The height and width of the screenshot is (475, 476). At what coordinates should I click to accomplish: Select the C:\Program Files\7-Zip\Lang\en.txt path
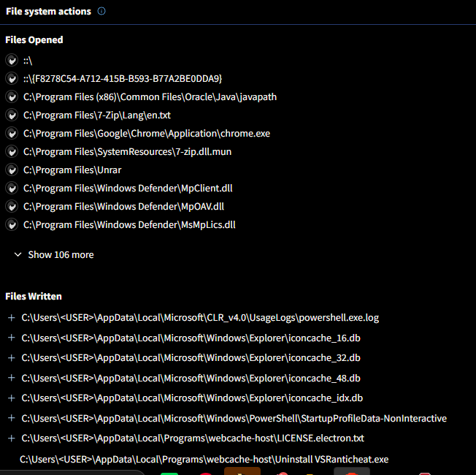pyautogui.click(x=97, y=115)
